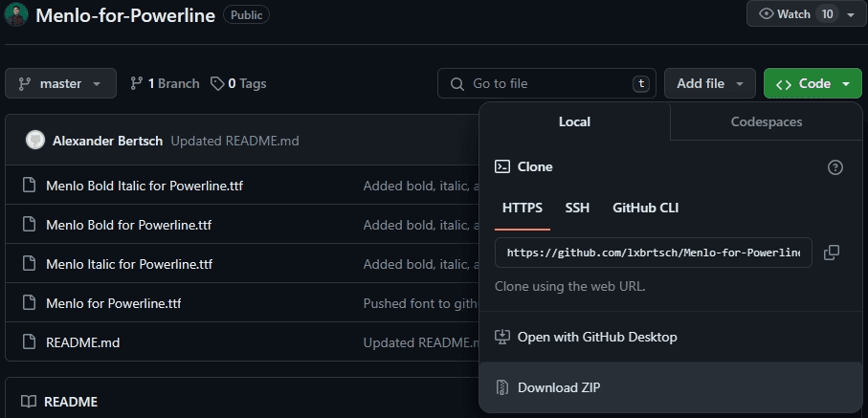Select the HTTPS clone tab

[x=522, y=209]
